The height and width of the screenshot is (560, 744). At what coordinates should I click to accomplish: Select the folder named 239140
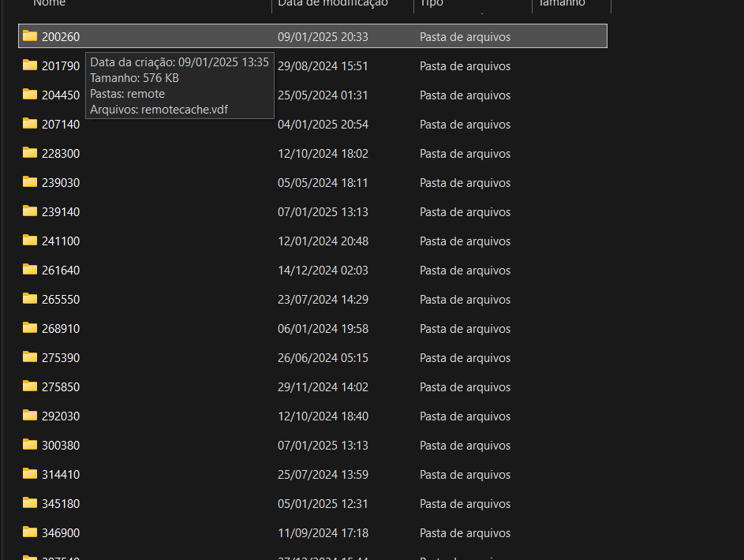(x=61, y=212)
